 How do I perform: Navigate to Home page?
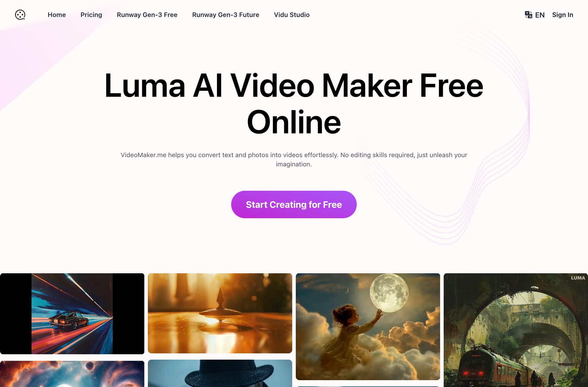(x=57, y=15)
